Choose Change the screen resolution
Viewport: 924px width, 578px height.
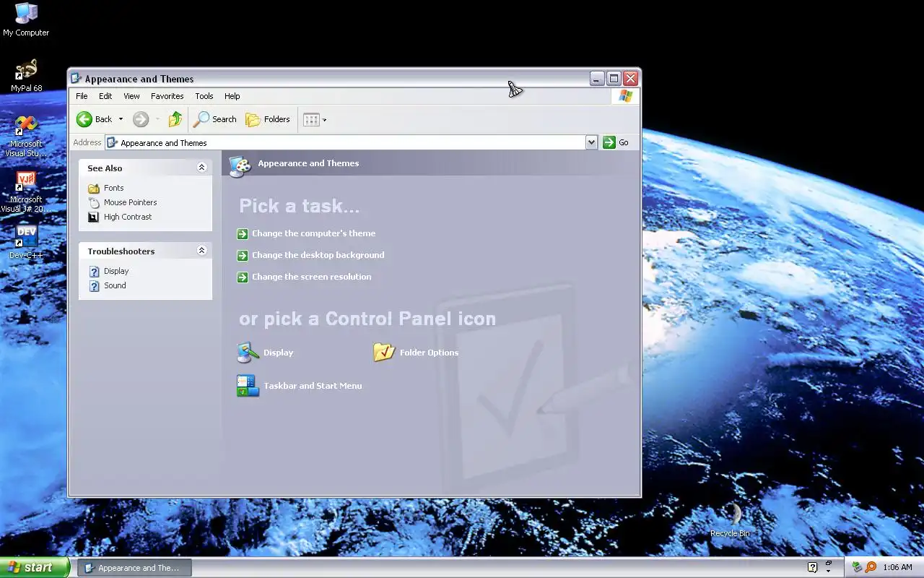pyautogui.click(x=311, y=277)
